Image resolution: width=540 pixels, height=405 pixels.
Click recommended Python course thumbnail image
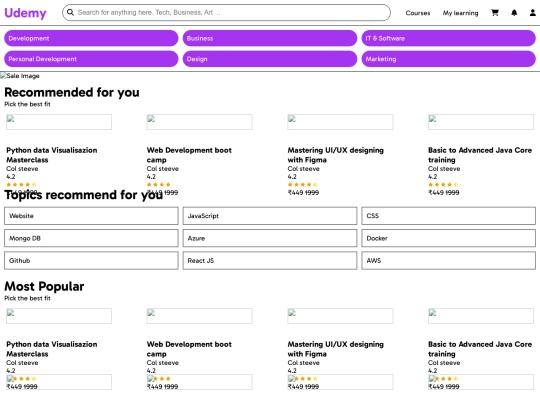pyautogui.click(x=59, y=122)
